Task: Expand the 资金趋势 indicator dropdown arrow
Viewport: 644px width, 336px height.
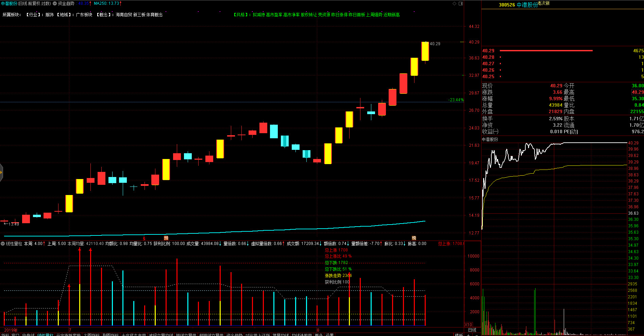Action: [55, 3]
